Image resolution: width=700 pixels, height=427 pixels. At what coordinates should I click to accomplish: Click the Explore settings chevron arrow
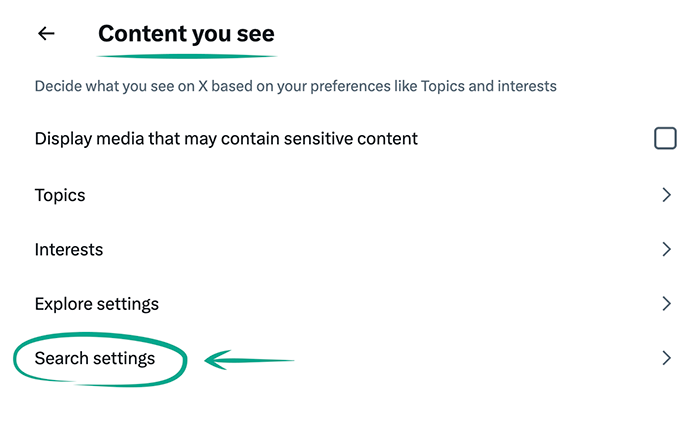tap(666, 303)
